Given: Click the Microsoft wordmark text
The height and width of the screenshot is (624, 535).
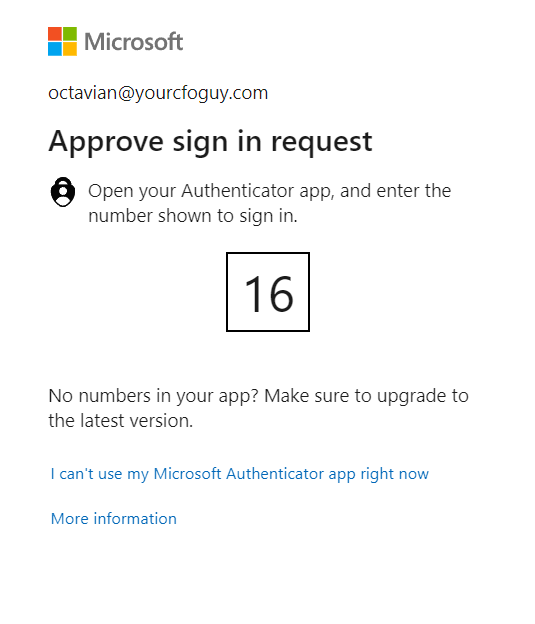Looking at the screenshot, I should coord(134,42).
